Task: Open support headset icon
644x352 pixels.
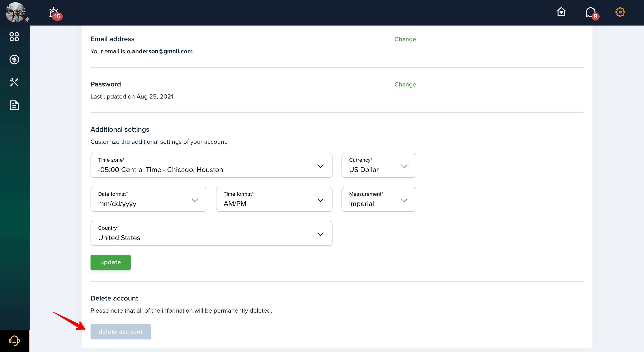Action: click(x=14, y=341)
